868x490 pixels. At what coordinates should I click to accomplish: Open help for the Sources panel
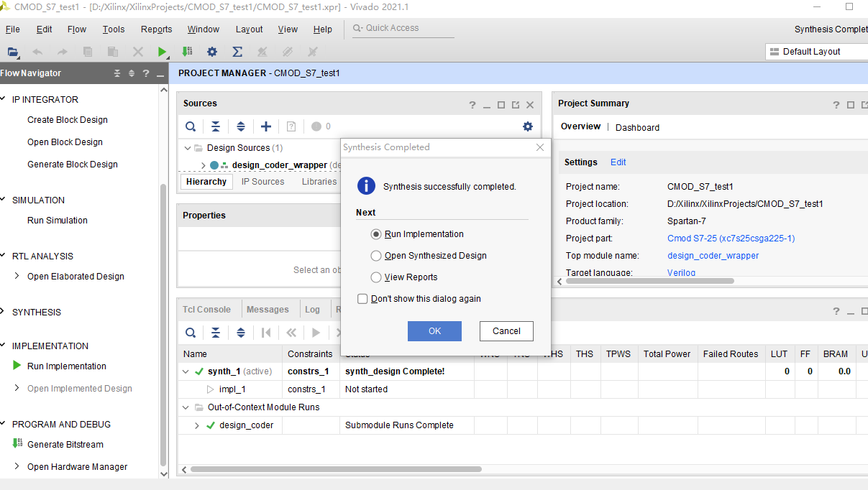(472, 105)
